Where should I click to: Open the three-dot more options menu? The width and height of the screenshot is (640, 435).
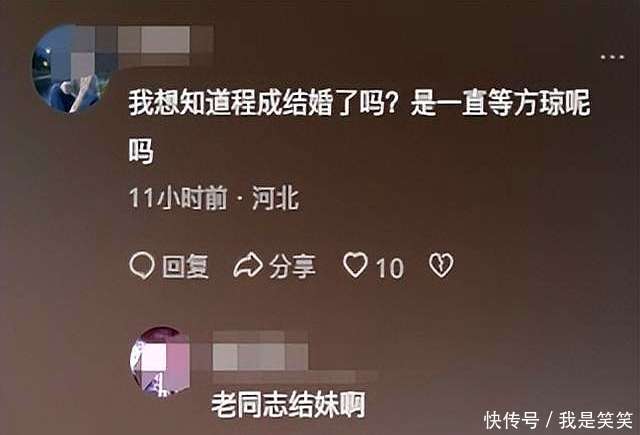click(x=612, y=58)
